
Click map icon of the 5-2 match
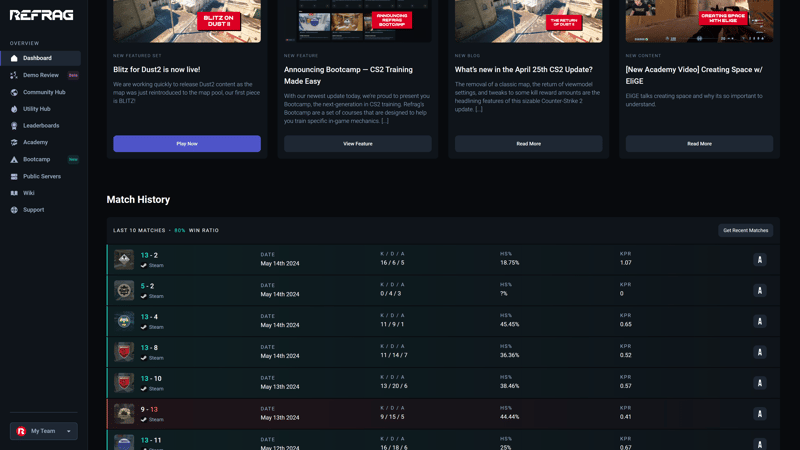124,290
